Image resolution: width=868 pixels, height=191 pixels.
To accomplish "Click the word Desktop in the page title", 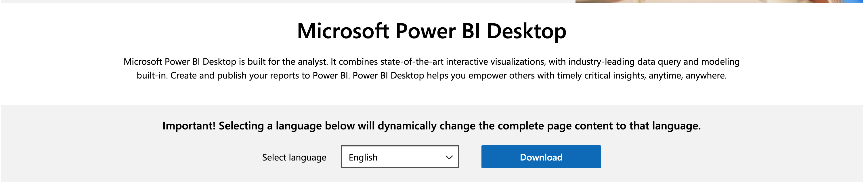I will pyautogui.click(x=526, y=31).
